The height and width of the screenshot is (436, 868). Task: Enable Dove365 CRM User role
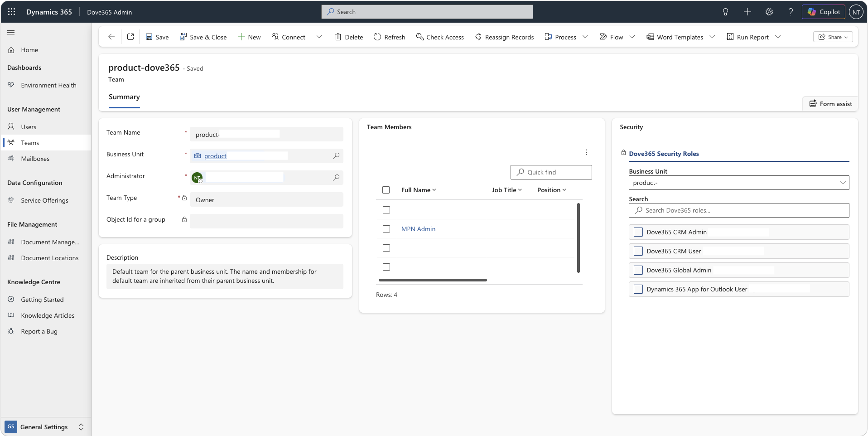638,251
